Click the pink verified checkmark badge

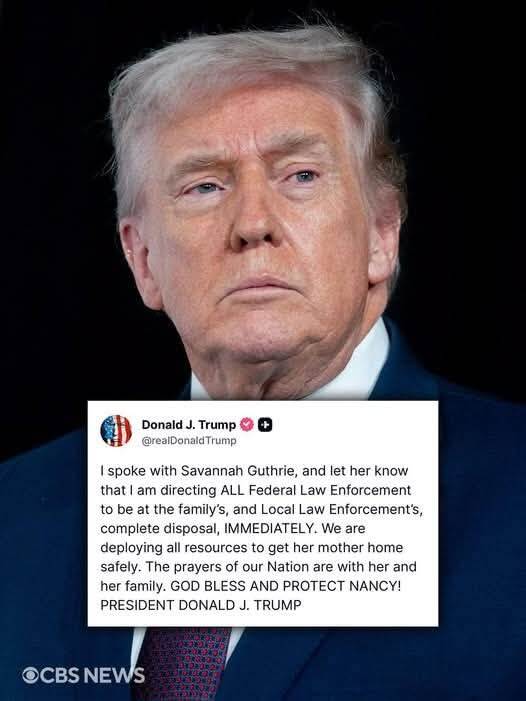point(247,424)
